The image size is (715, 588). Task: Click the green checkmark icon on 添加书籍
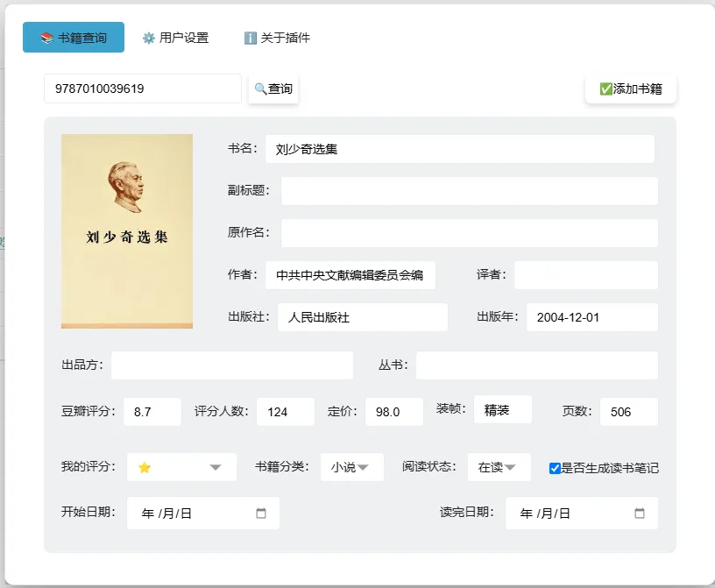coord(605,89)
